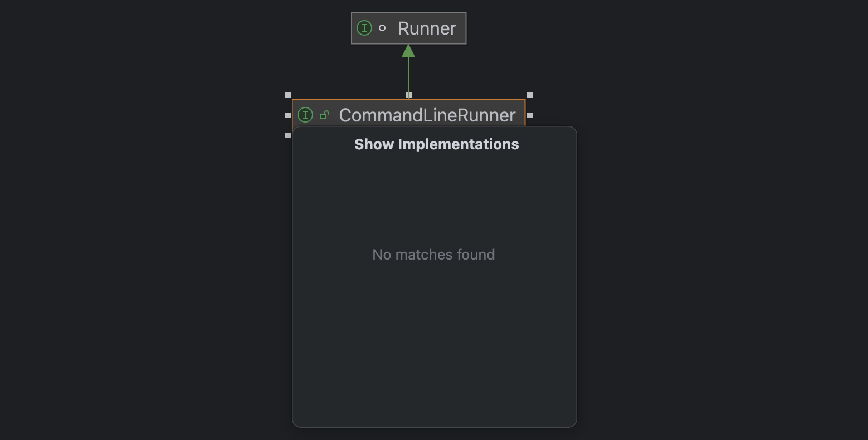Viewport: 868px width, 440px height.
Task: Select the Runner class name text
Action: click(427, 28)
